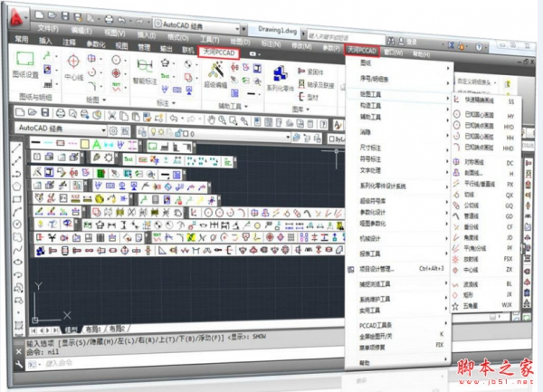Image resolution: width=543 pixels, height=392 pixels.
Task: Select the 型材 profile library
Action: [309, 97]
